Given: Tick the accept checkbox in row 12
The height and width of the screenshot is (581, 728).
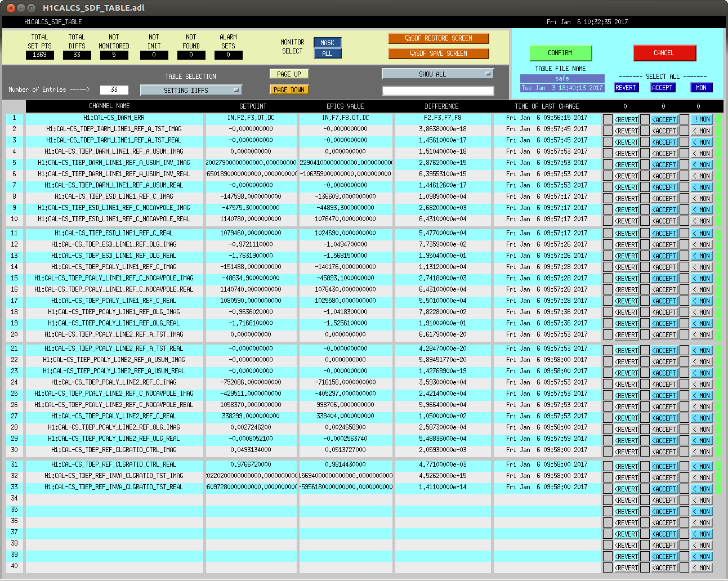Looking at the screenshot, I should 645,244.
